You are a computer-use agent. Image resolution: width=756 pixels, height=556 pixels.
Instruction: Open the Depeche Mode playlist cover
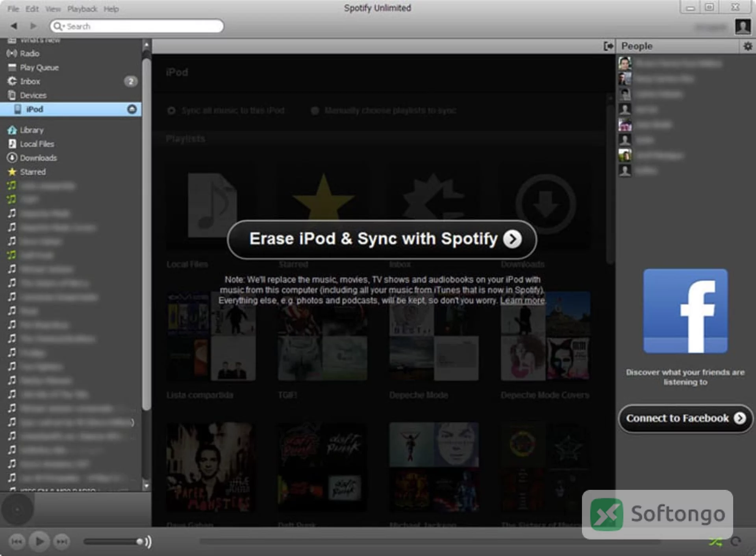pos(434,336)
